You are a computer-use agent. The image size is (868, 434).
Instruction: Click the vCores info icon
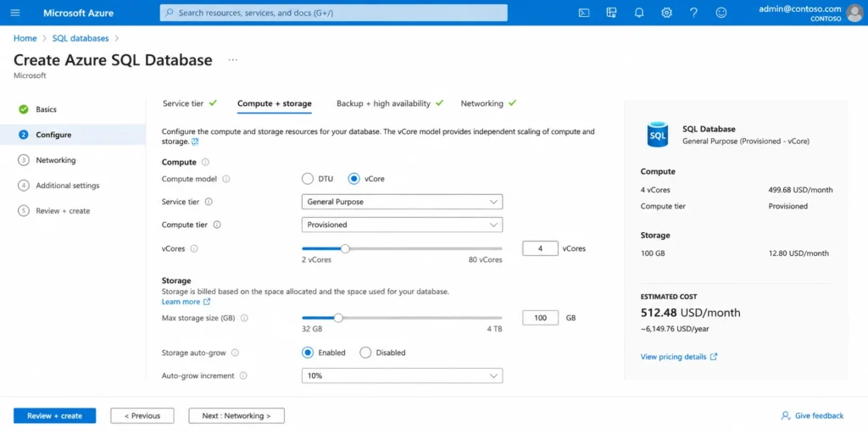point(194,248)
